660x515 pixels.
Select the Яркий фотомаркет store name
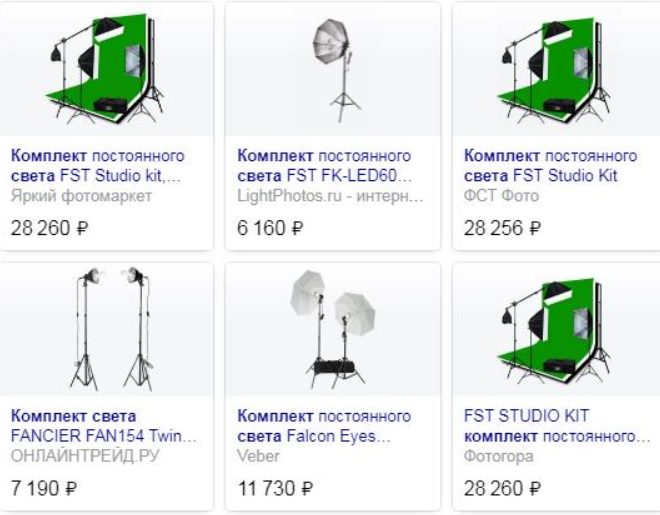tap(81, 196)
